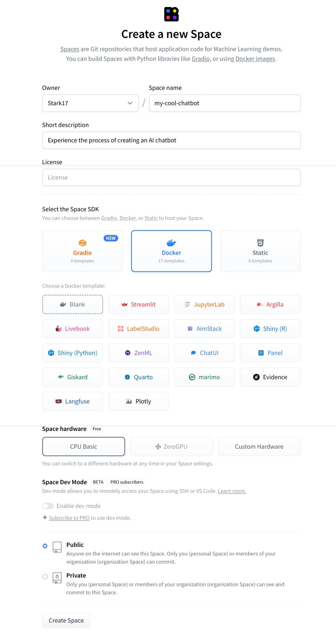This screenshot has width=336, height=644.
Task: Pick the Langfuse template
Action: tap(73, 401)
